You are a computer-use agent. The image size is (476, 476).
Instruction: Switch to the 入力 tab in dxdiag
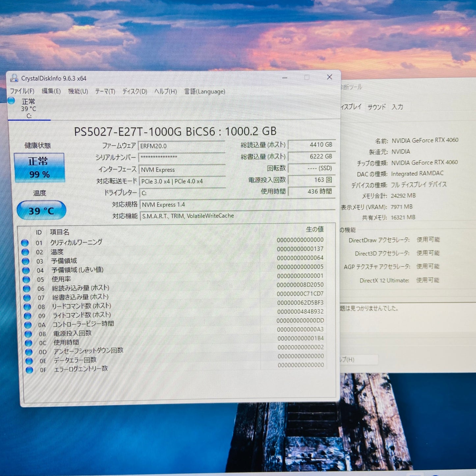tap(398, 107)
